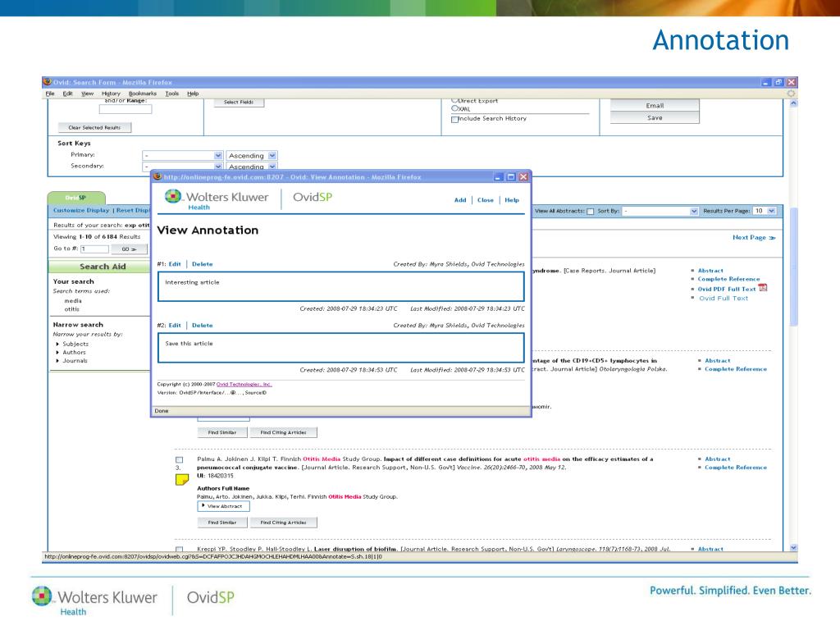This screenshot has height=630, width=840.
Task: Open the History menu
Action: tap(111, 94)
